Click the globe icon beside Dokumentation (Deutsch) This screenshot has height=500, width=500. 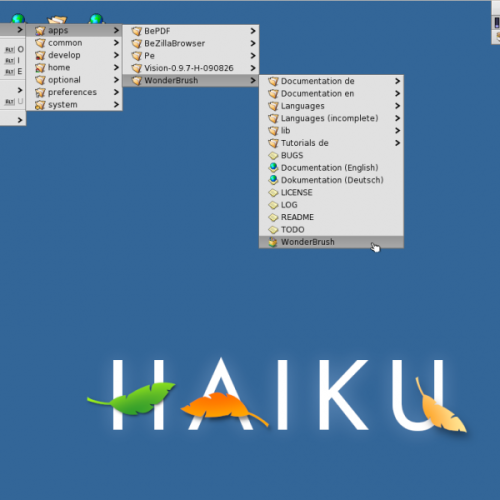coord(273,180)
